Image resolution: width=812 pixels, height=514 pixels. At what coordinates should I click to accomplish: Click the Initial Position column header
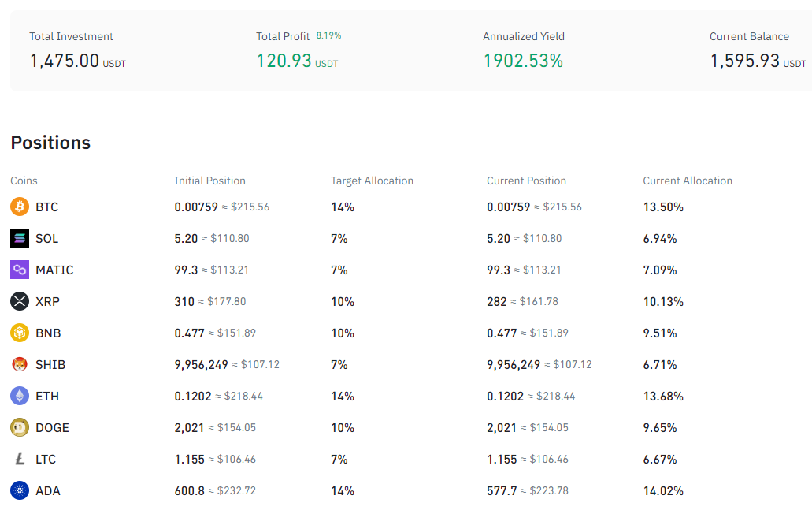209,181
